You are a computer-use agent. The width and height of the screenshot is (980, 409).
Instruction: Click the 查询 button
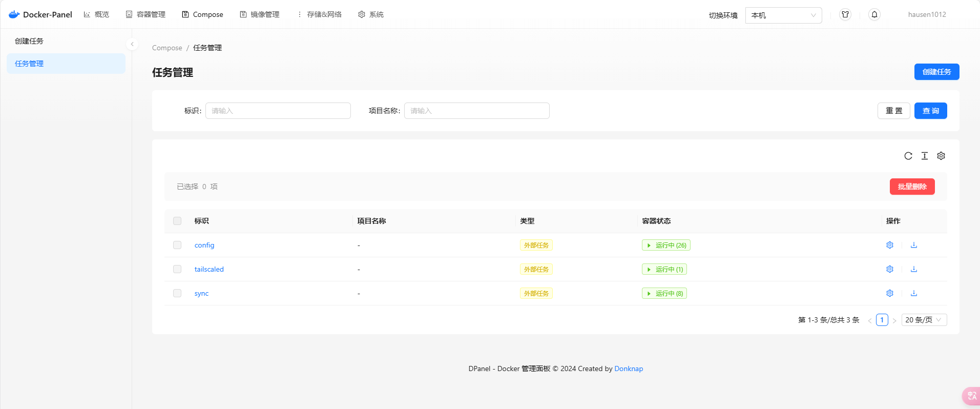(931, 111)
